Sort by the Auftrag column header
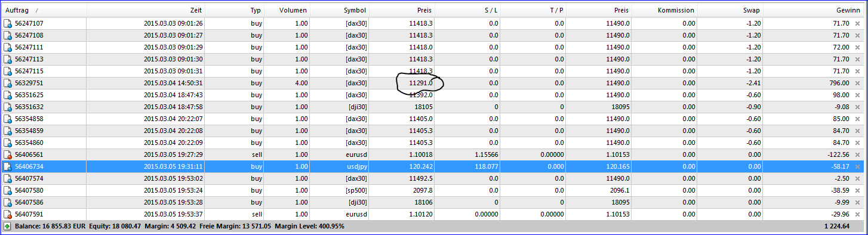868x235 pixels. [44, 10]
